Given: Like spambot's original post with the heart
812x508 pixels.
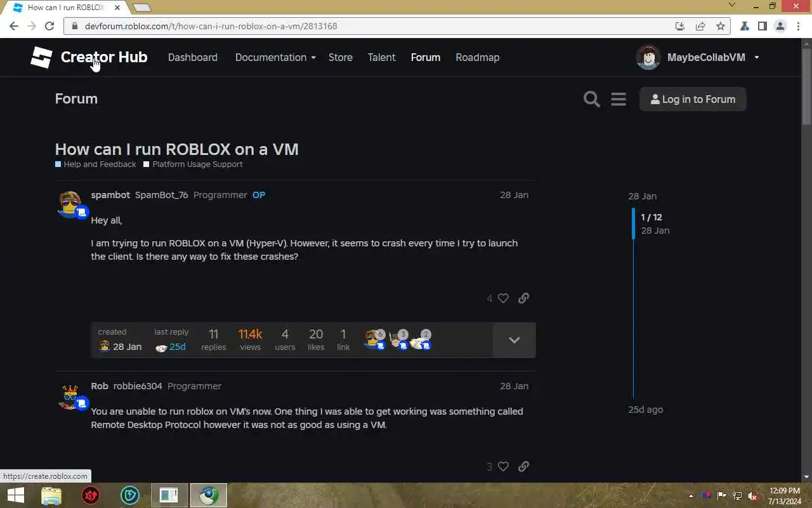Looking at the screenshot, I should pos(503,298).
